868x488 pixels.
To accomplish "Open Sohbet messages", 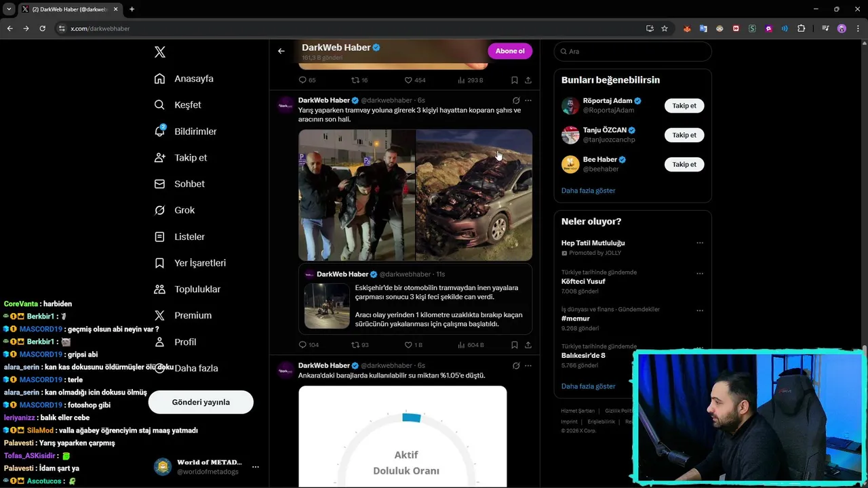I will [179, 184].
